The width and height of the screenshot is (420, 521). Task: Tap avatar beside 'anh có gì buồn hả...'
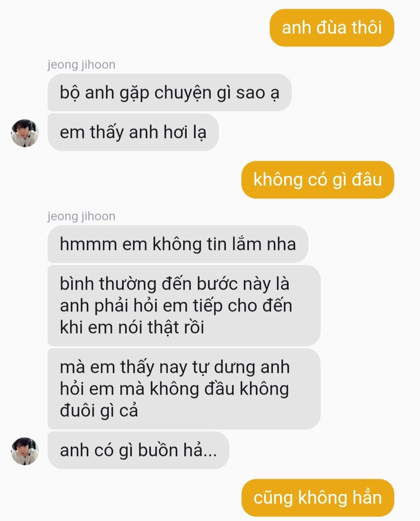click(25, 451)
